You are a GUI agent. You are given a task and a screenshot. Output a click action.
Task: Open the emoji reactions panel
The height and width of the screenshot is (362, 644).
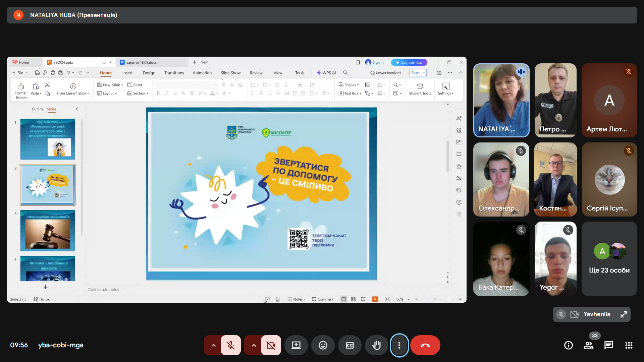pos(323,345)
